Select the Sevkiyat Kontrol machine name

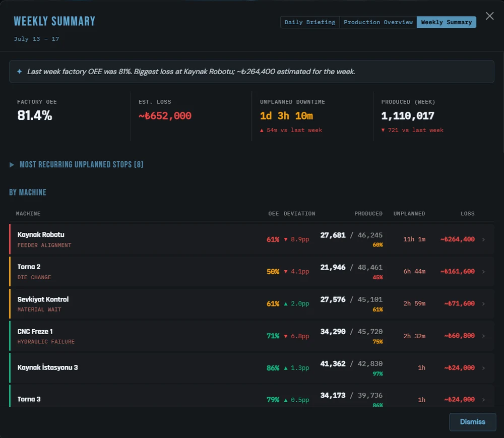pyautogui.click(x=43, y=299)
